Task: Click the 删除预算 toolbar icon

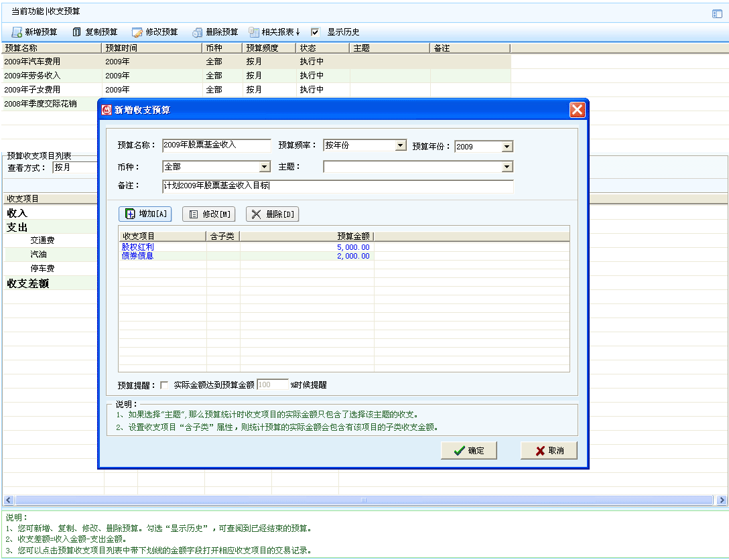Action: pos(198,32)
